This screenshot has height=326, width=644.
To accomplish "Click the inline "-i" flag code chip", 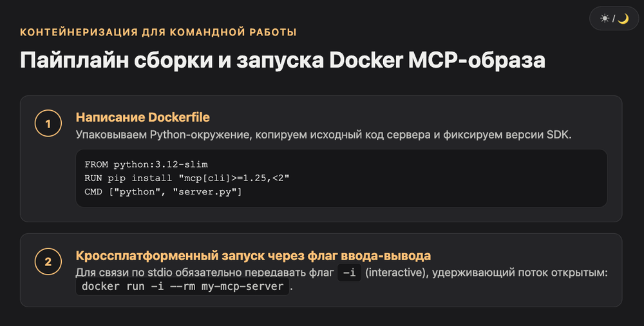I will (x=349, y=273).
